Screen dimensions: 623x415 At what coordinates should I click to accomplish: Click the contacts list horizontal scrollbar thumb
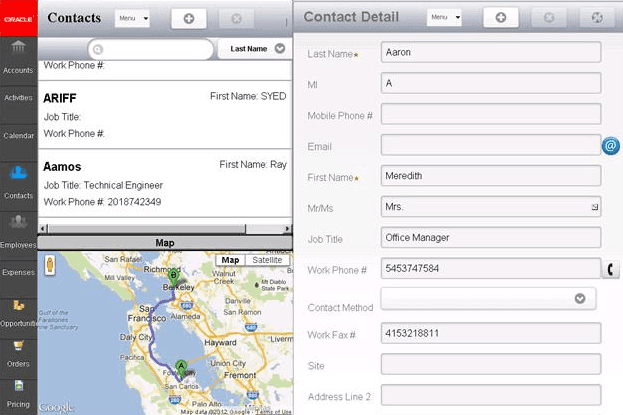pyautogui.click(x=147, y=229)
